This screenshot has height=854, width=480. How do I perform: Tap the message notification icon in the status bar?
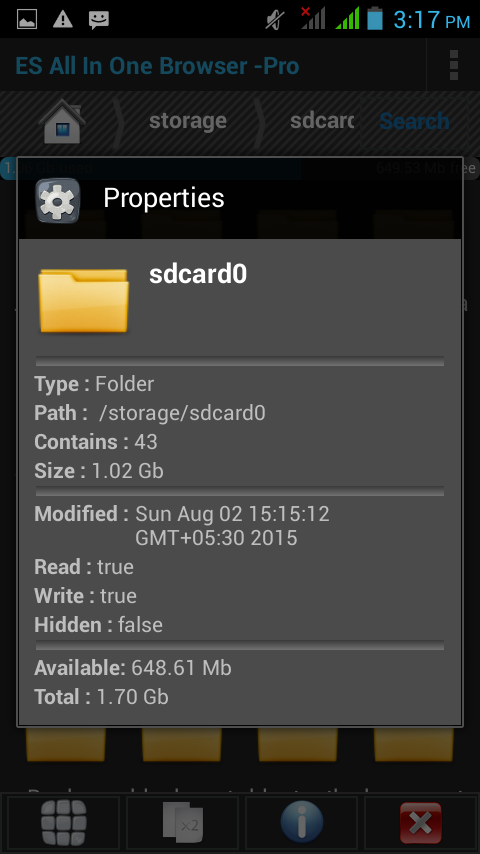(99, 20)
